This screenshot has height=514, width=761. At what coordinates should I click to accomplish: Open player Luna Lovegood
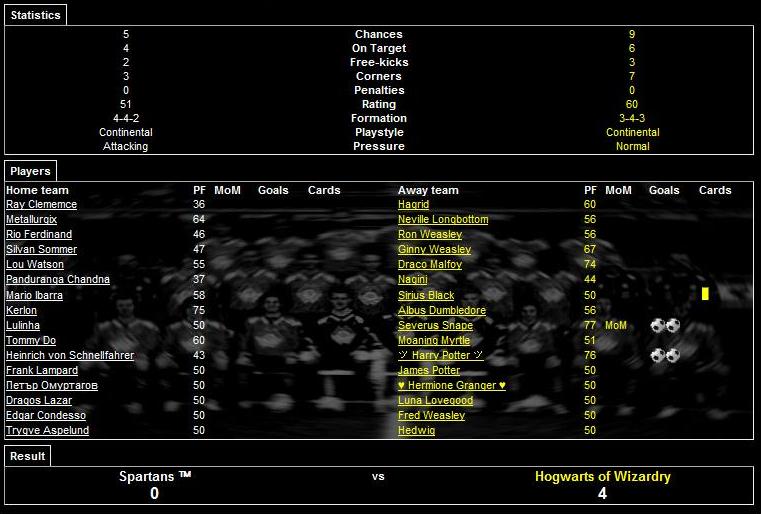(435, 400)
